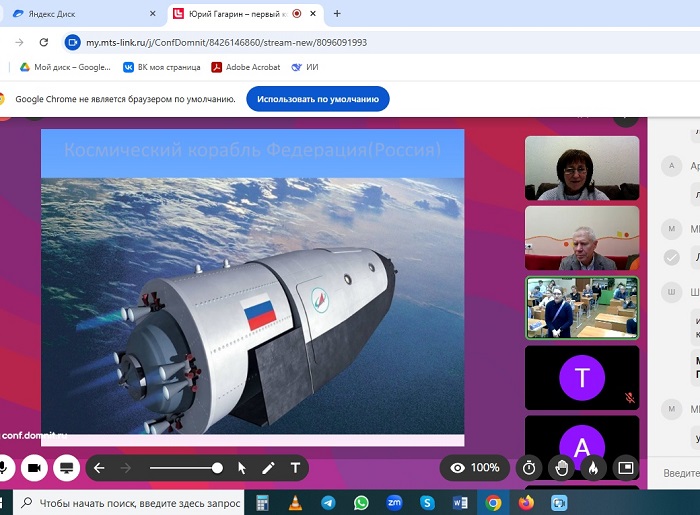
Task: Select the text tool
Action: (295, 467)
